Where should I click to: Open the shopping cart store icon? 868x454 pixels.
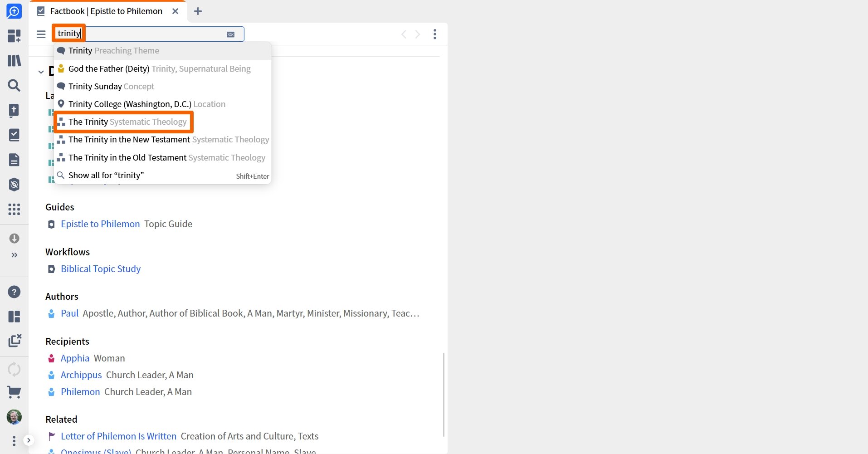(14, 392)
